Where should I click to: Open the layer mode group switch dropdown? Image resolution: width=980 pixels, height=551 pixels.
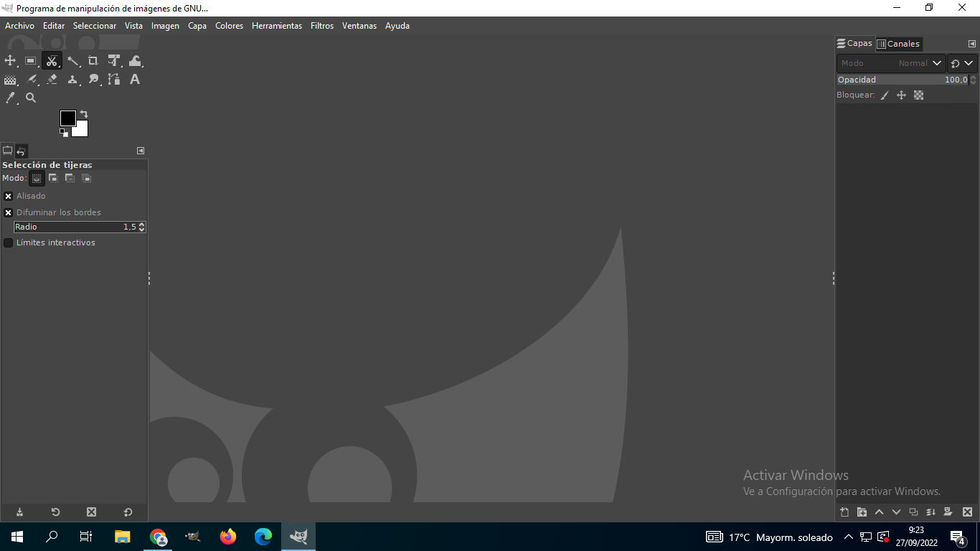[962, 63]
